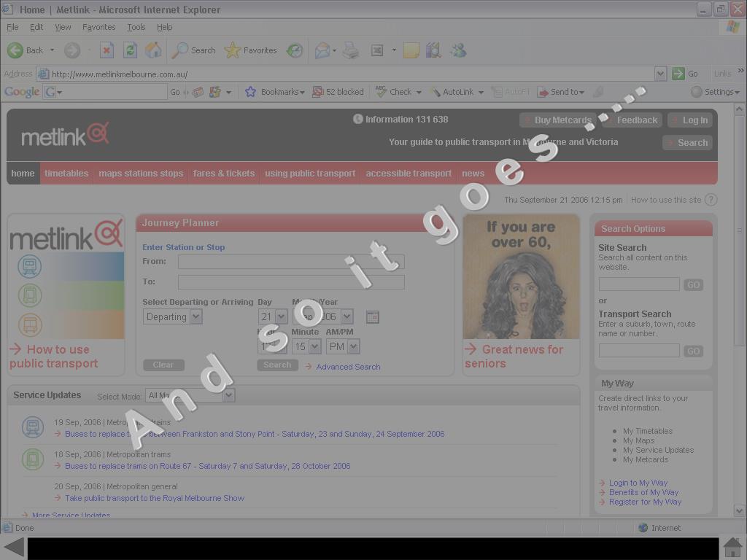Click the bottom-left previous arrow

(x=14, y=547)
